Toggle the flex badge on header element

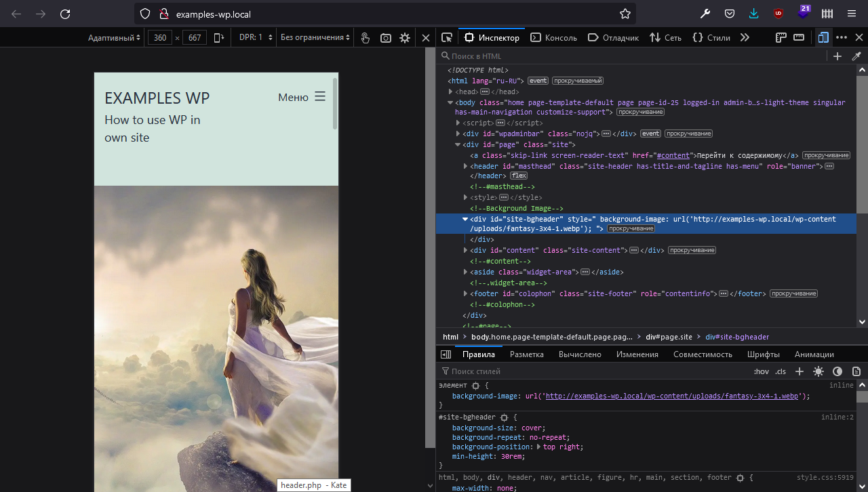click(519, 176)
